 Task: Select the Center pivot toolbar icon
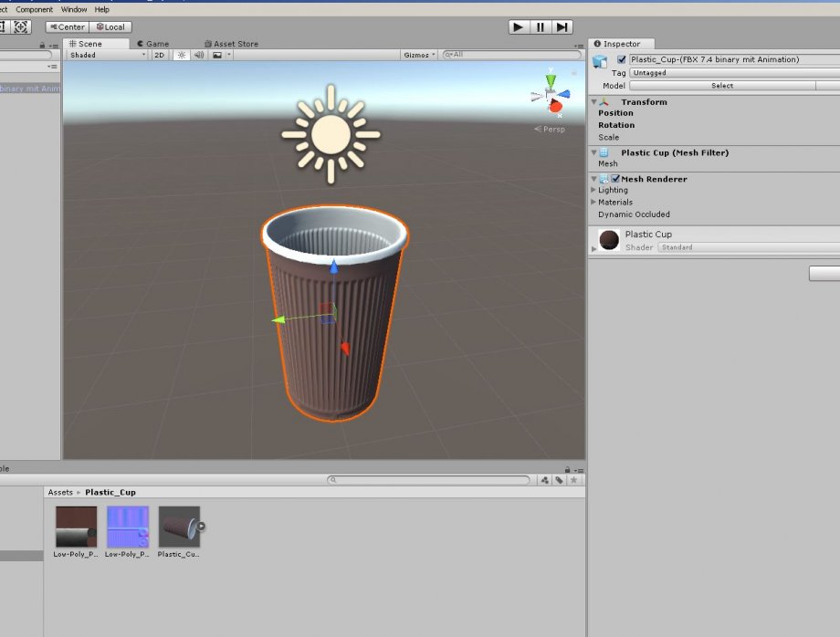click(x=66, y=26)
